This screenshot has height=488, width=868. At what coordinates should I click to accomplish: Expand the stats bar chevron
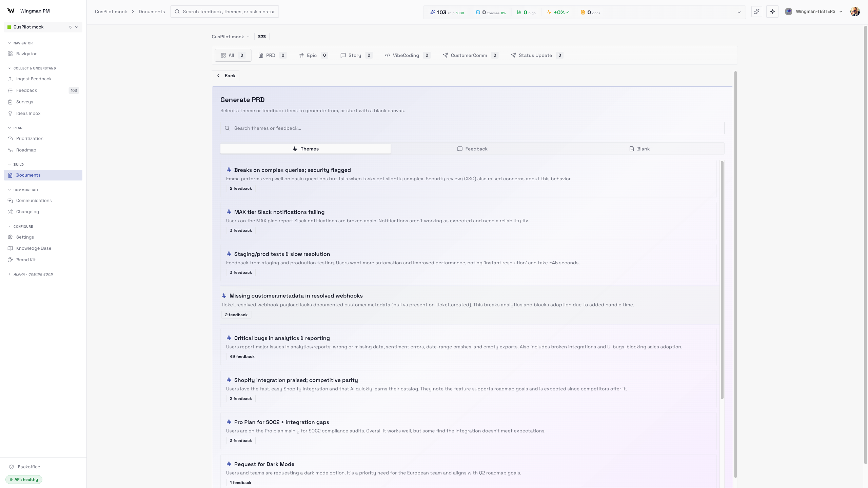(x=739, y=13)
